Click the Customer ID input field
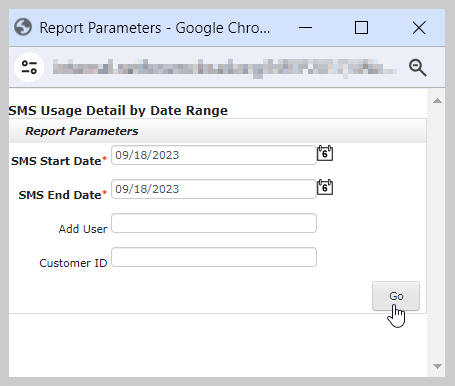This screenshot has height=386, width=455. tap(214, 257)
